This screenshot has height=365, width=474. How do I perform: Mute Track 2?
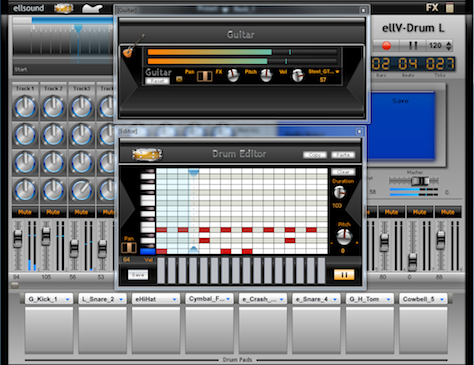coord(53,212)
